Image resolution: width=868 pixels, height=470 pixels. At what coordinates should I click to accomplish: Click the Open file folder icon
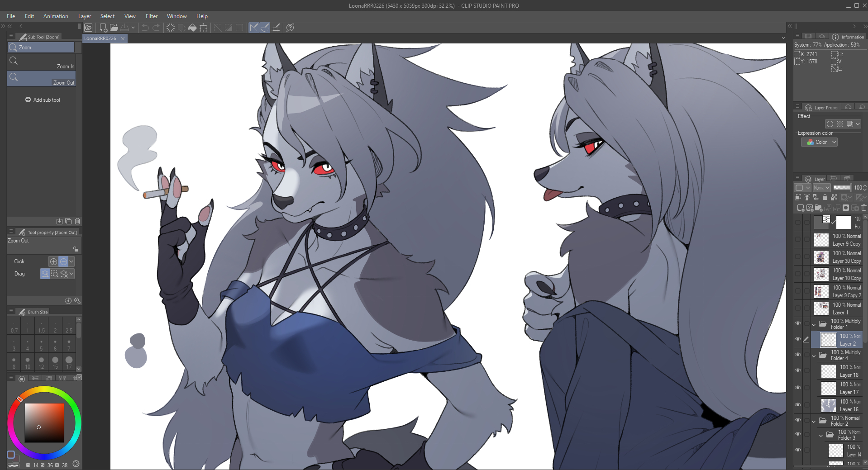114,28
